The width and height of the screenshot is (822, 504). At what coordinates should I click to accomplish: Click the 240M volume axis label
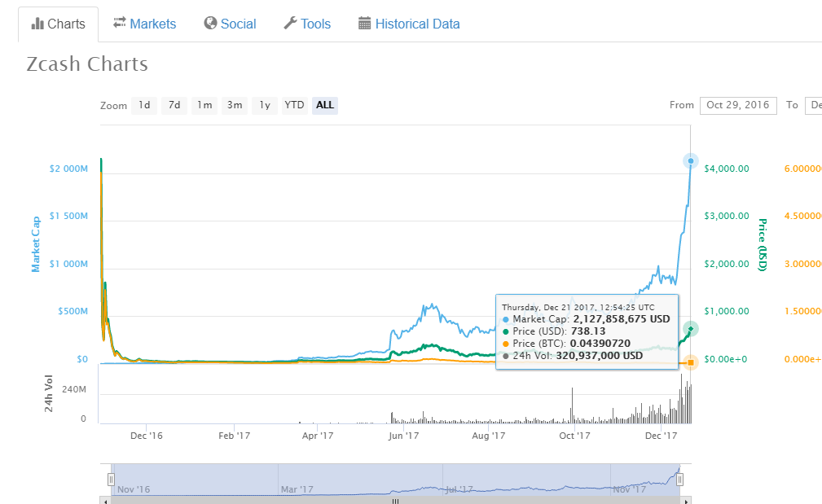[74, 389]
